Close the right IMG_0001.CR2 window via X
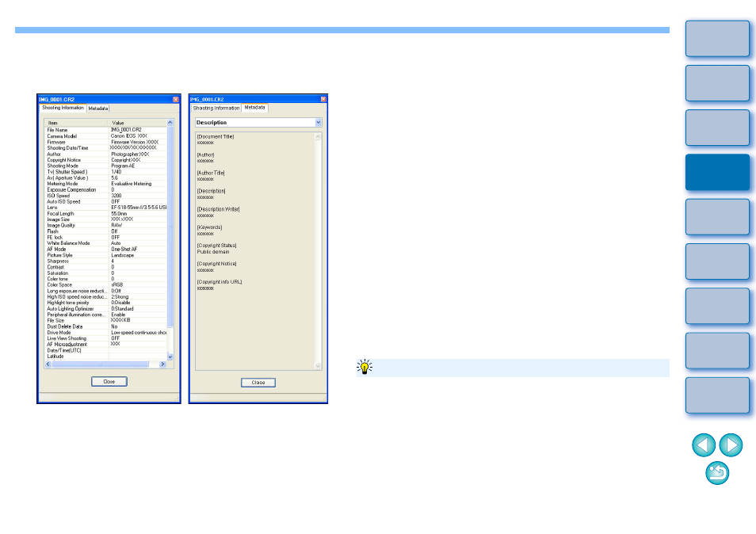Viewport: 756px width, 534px height. [x=323, y=99]
